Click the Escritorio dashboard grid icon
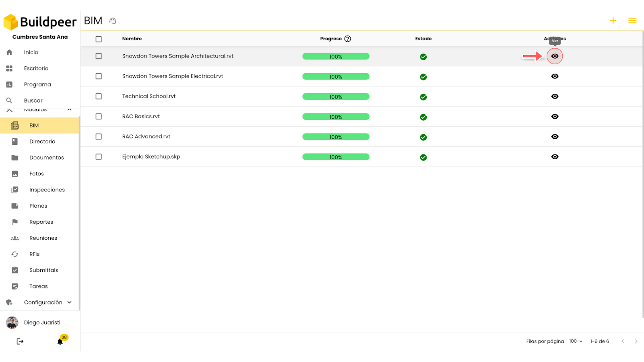Screen dimensions: 644x362 tap(9, 68)
